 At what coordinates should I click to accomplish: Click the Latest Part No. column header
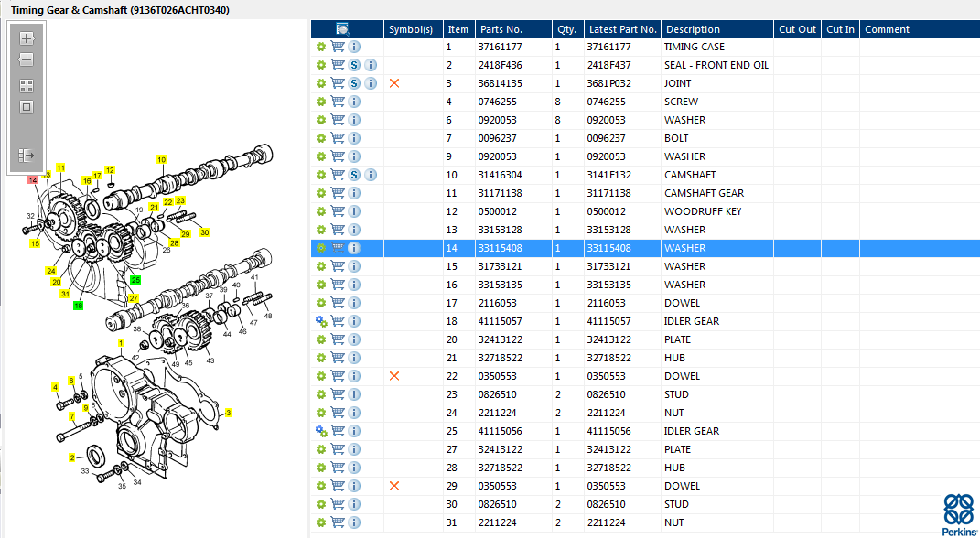coord(623,29)
